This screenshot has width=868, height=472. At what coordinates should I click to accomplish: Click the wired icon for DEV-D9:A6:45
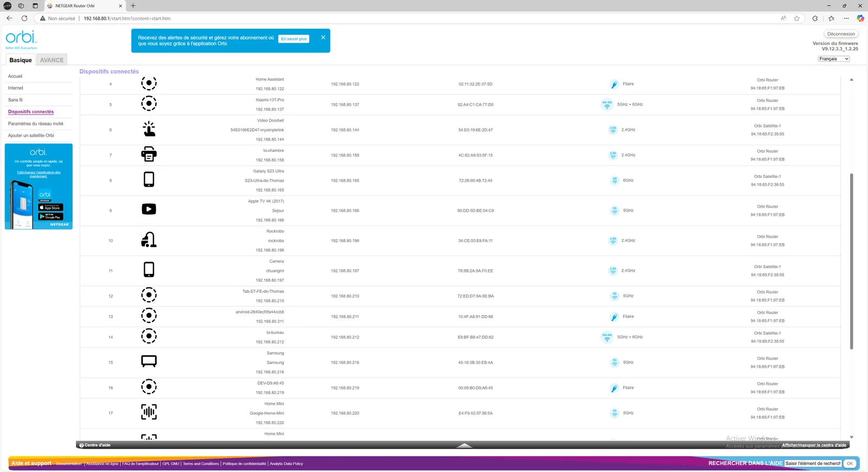point(614,388)
